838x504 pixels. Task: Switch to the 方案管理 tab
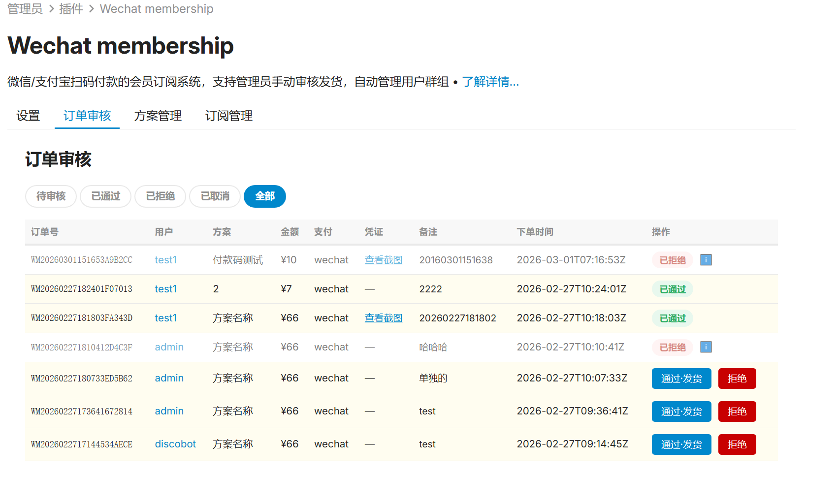(158, 116)
